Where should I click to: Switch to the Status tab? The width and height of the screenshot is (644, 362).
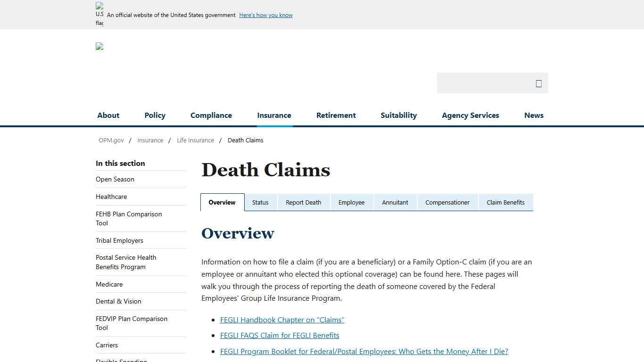[260, 202]
